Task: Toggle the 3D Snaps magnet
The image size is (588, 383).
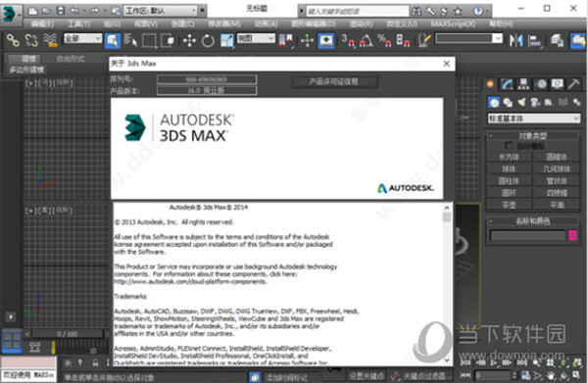Action: [x=348, y=40]
